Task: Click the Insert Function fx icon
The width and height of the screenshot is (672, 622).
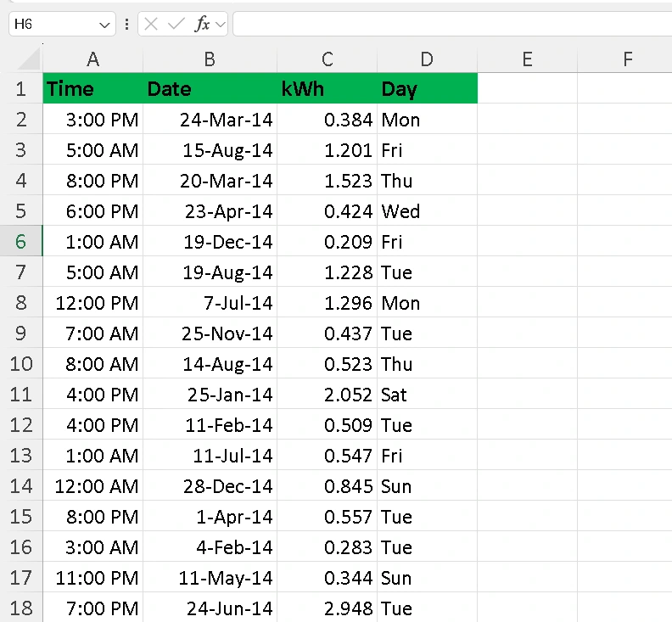Action: [202, 25]
